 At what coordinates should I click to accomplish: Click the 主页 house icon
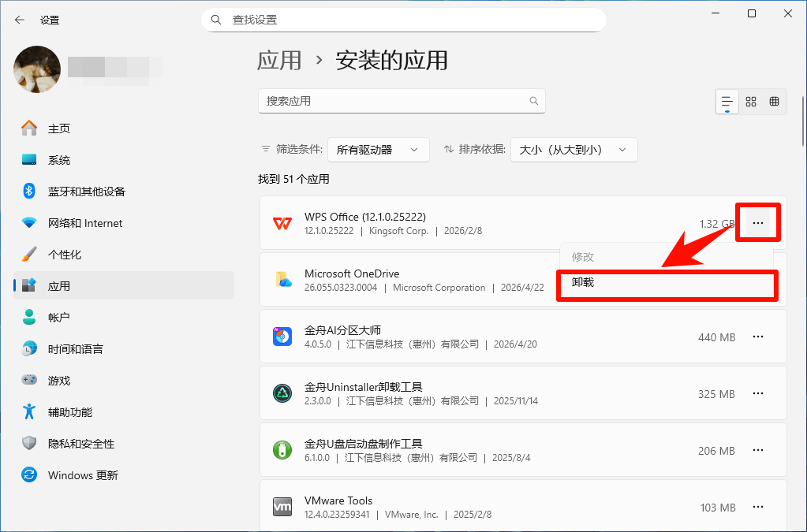click(x=29, y=128)
